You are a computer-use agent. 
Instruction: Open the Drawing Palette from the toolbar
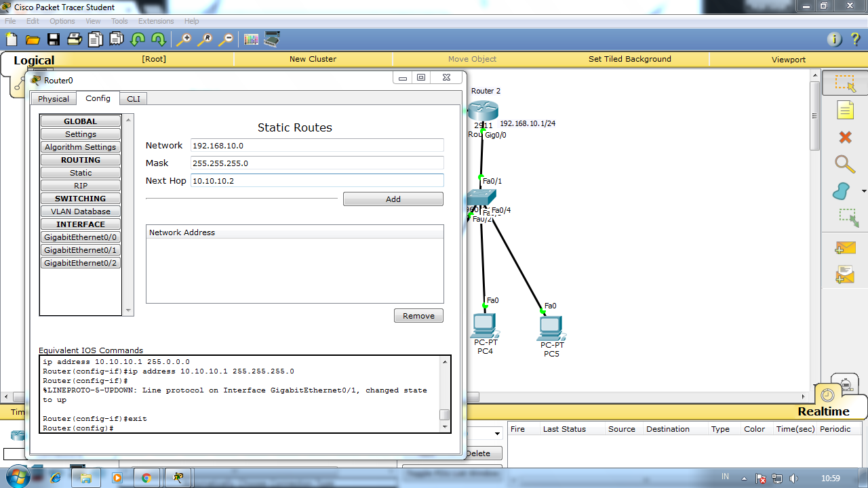pos(250,39)
